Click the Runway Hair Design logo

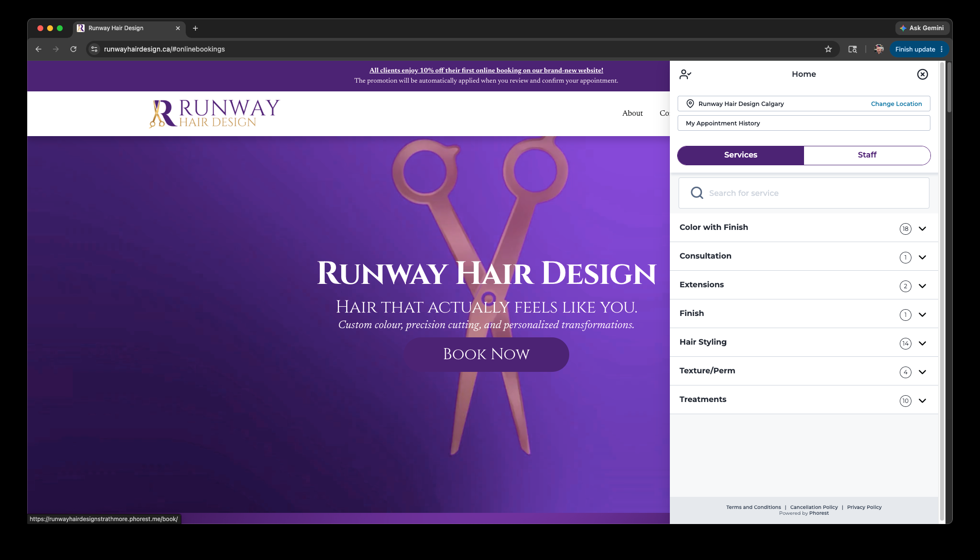[x=214, y=113]
